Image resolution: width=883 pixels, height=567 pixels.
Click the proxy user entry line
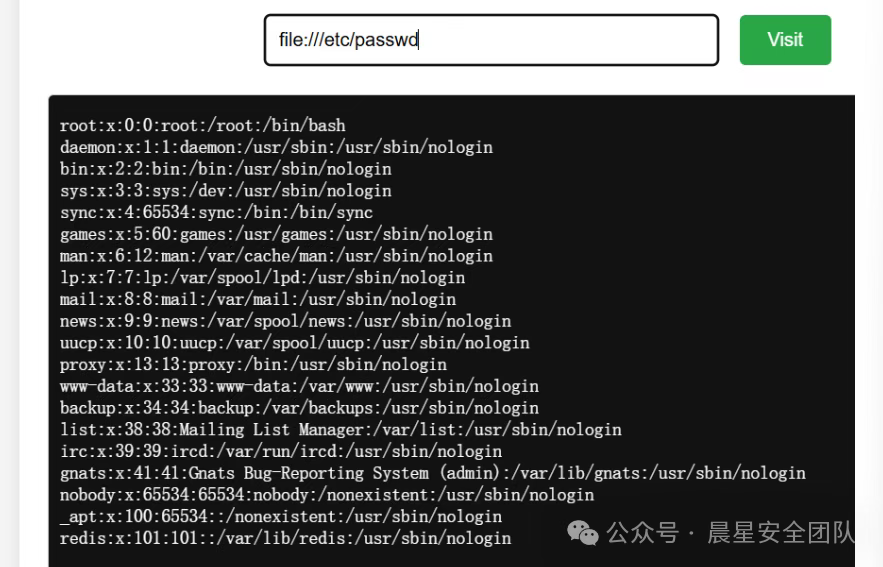point(253,365)
